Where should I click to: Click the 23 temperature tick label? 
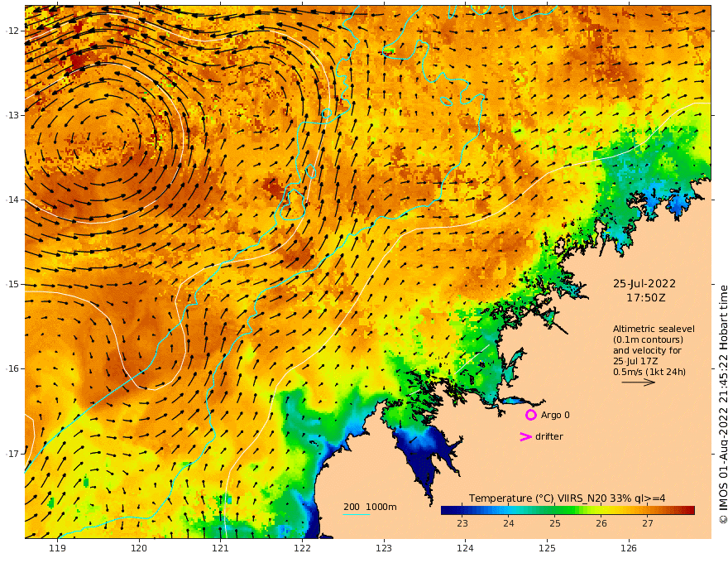[462, 523]
